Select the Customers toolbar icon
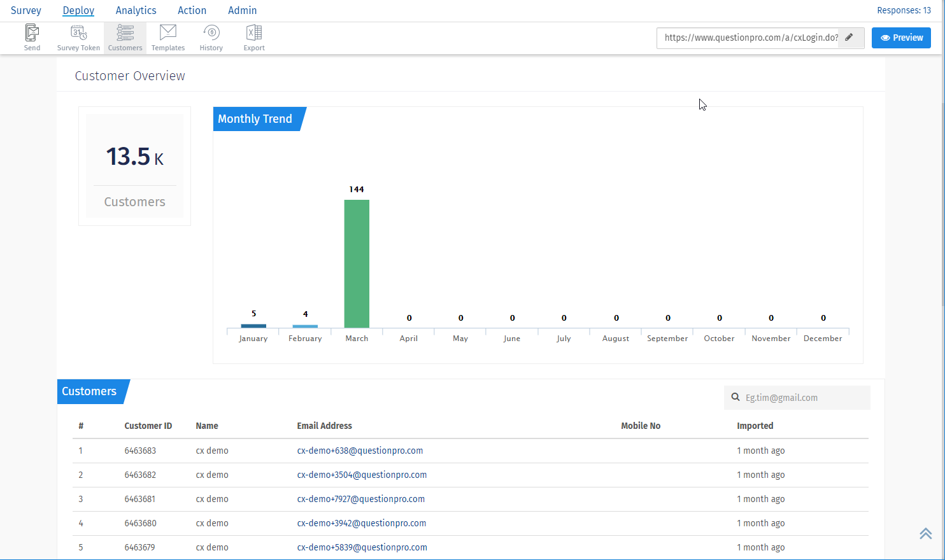The image size is (945, 560). click(125, 33)
